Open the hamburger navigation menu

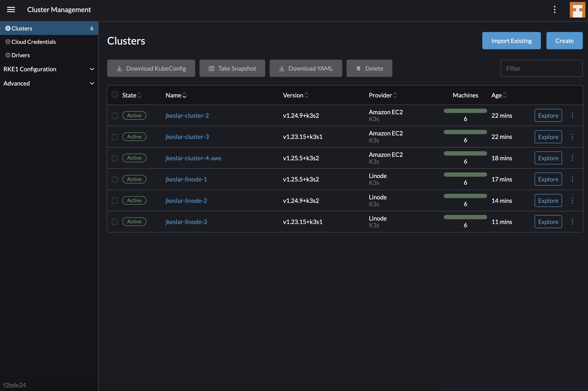click(11, 10)
